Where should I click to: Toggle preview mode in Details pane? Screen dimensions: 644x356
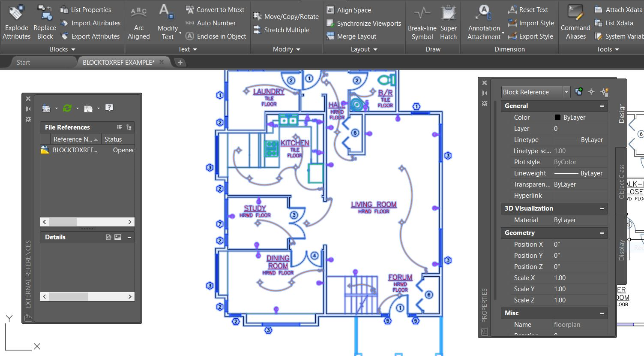point(118,237)
